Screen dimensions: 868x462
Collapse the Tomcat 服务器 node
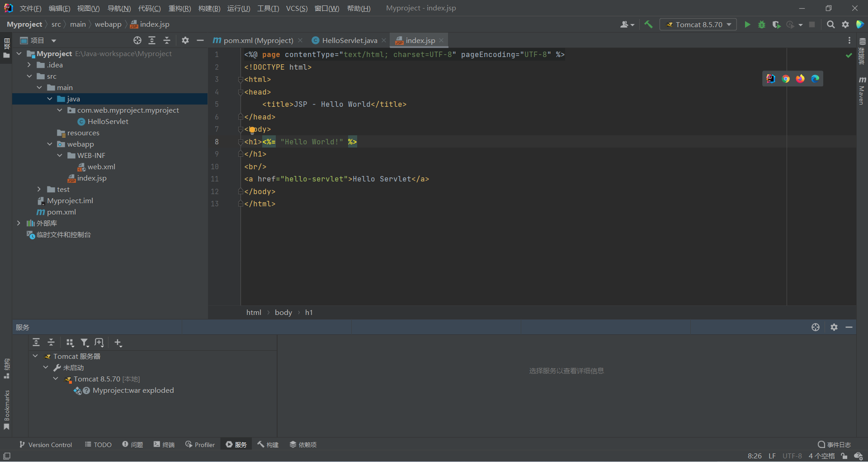click(x=35, y=356)
